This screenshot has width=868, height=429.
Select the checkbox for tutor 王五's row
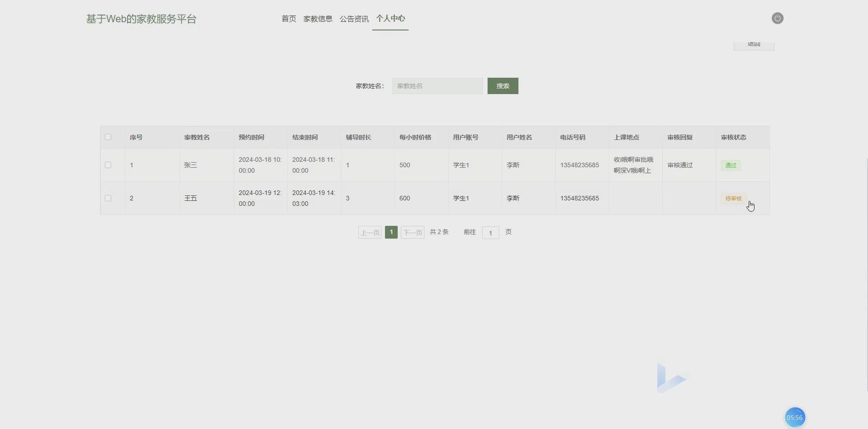(108, 198)
